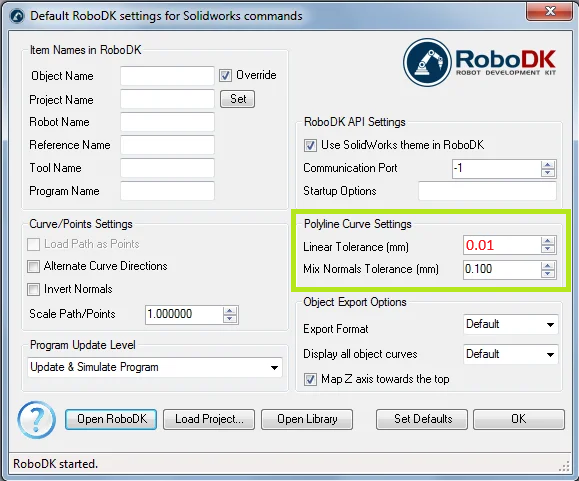Viewport: 579px width, 481px height.
Task: Focus the Robot Name field
Action: (x=167, y=122)
